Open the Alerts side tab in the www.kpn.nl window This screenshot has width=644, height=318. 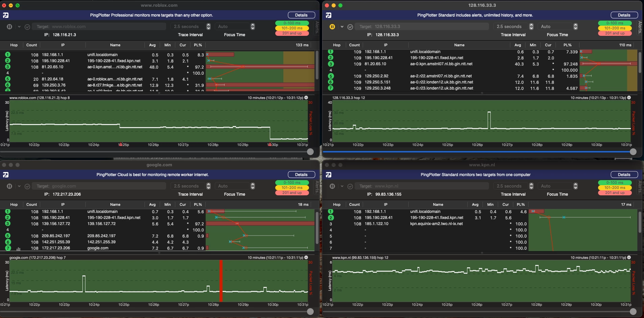point(640,187)
